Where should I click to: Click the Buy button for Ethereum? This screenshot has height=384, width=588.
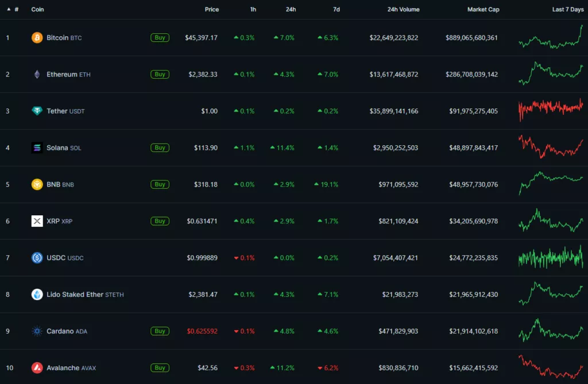[x=160, y=74]
